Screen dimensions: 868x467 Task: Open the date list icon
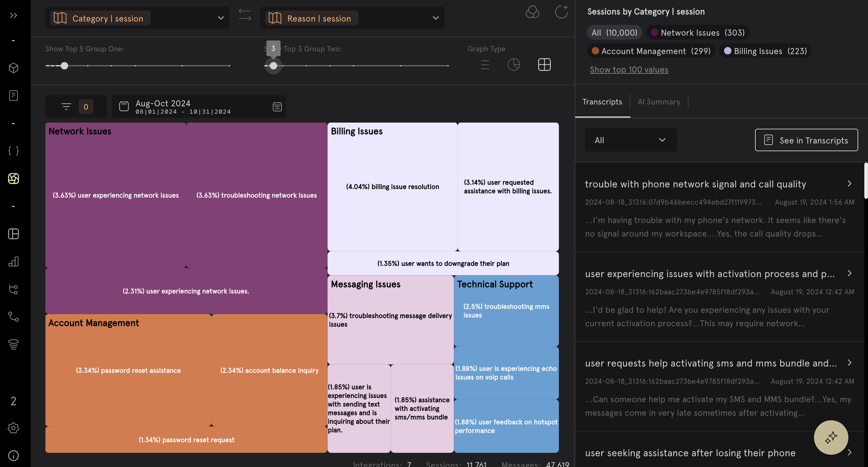[x=277, y=107]
